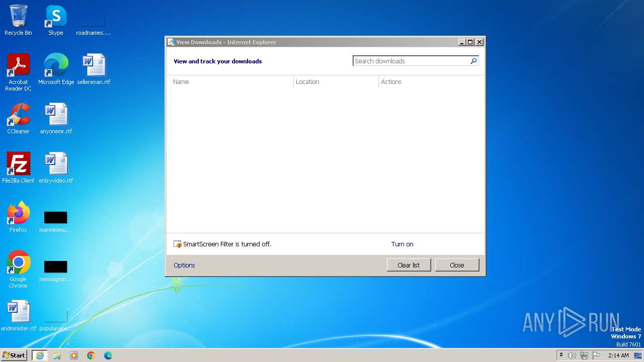
Task: Launch the FileZilla Client shortcut
Action: pos(18,168)
